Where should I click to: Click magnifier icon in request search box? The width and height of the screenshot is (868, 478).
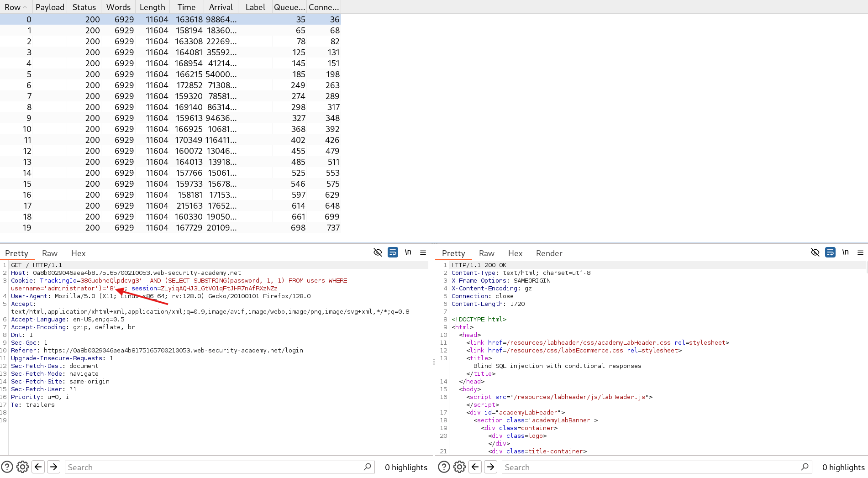click(x=368, y=467)
